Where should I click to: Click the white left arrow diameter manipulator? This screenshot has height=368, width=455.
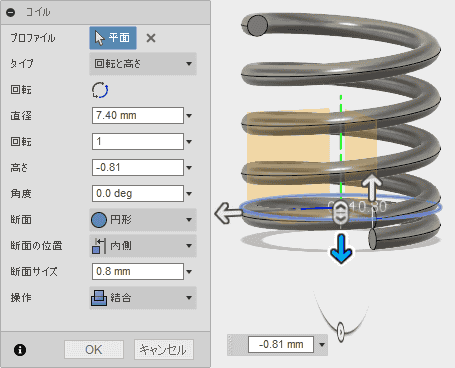click(228, 213)
